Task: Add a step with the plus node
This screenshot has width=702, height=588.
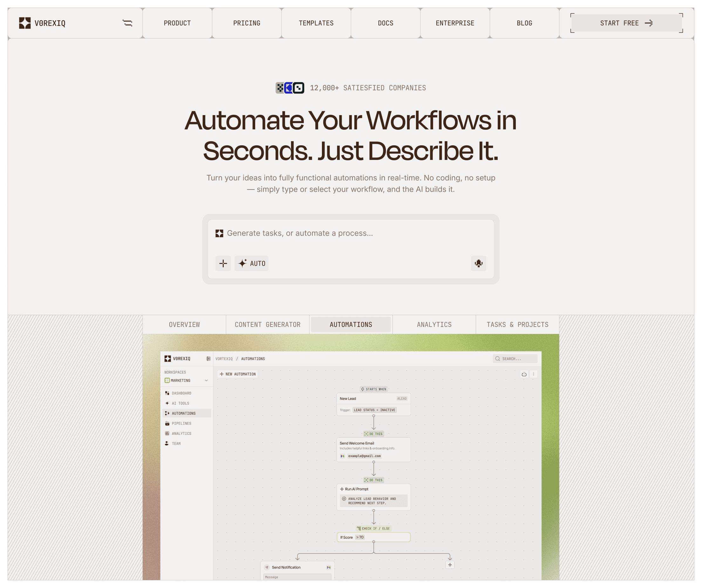Action: 450,565
